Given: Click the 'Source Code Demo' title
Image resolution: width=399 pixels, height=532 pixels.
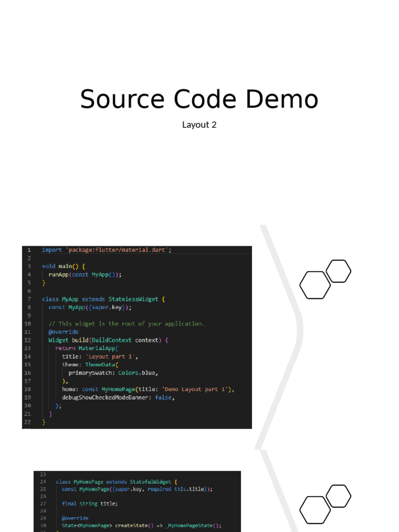Looking at the screenshot, I should 199,99.
